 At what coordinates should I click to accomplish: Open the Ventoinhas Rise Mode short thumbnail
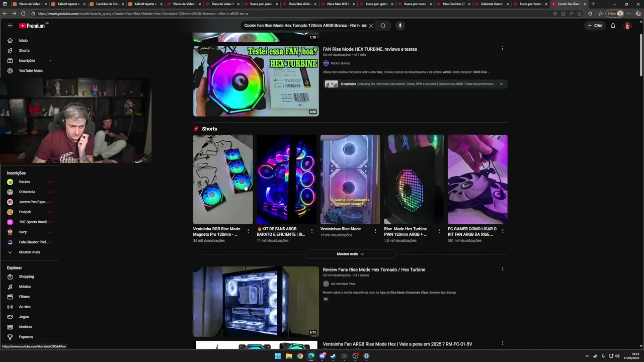pyautogui.click(x=350, y=179)
